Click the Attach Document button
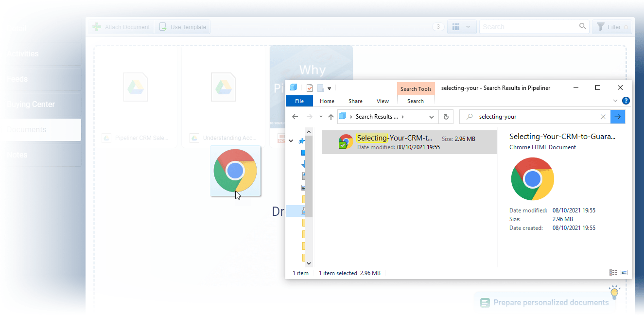The width and height of the screenshot is (644, 315). coord(122,27)
